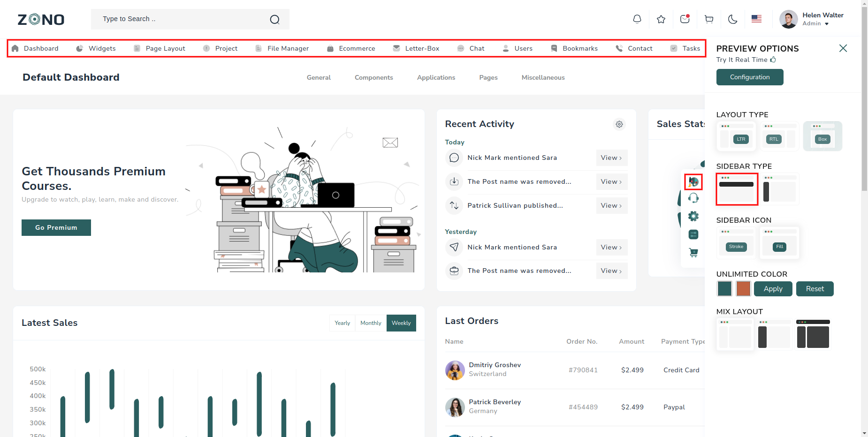This screenshot has height=437, width=868.
Task: Click the search magnifier icon
Action: [275, 19]
